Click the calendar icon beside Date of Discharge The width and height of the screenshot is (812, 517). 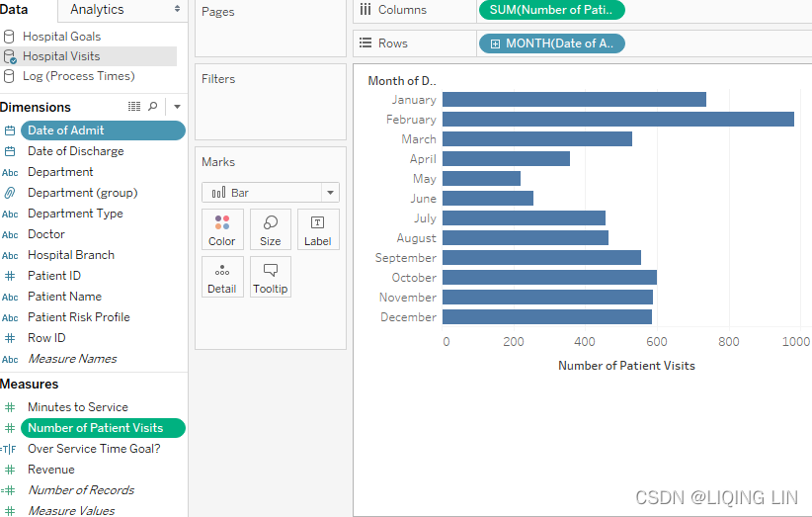coord(10,151)
